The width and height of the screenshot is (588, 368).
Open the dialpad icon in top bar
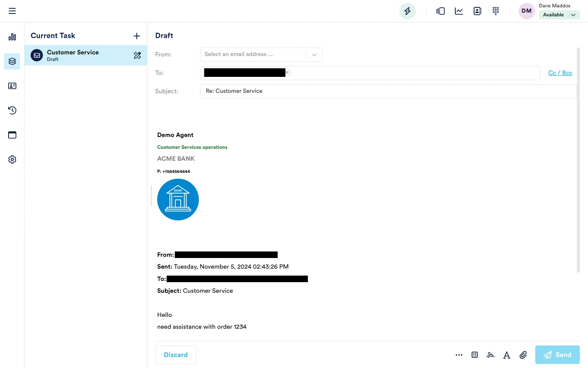[496, 11]
